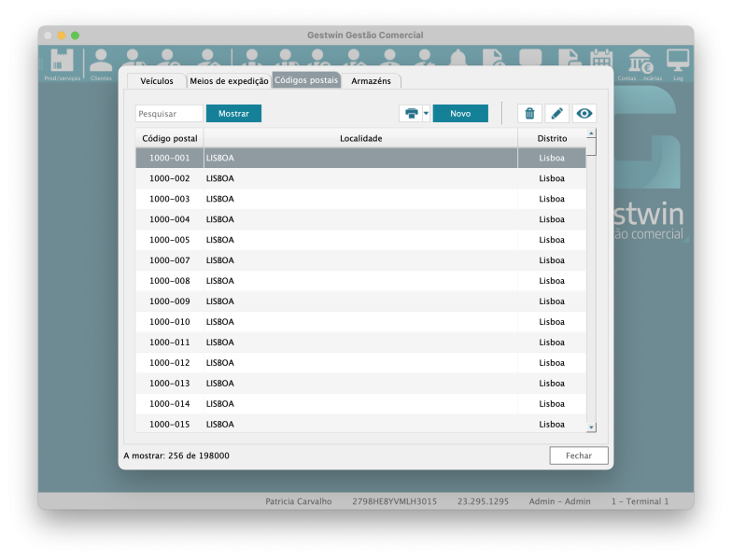732x560 pixels.
Task: Click the eye view-record icon
Action: pyautogui.click(x=584, y=114)
